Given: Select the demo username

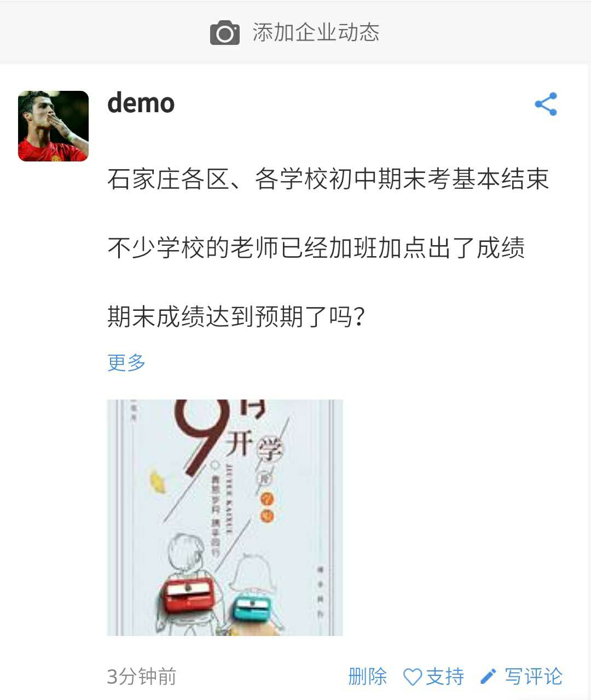Looking at the screenshot, I should tap(141, 103).
